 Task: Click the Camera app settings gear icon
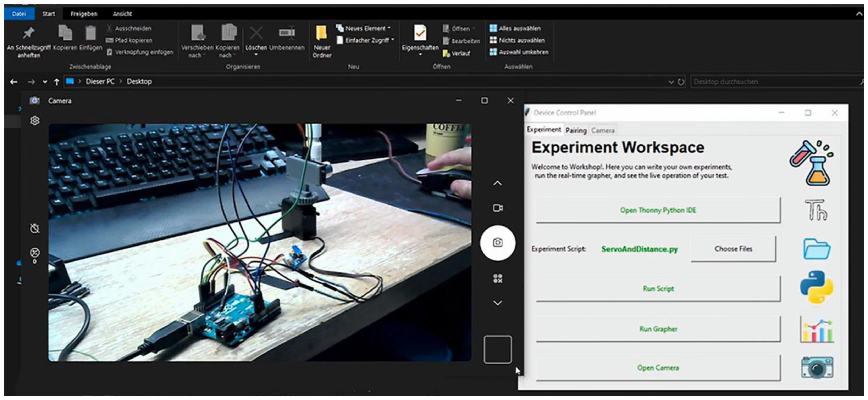pyautogui.click(x=35, y=120)
